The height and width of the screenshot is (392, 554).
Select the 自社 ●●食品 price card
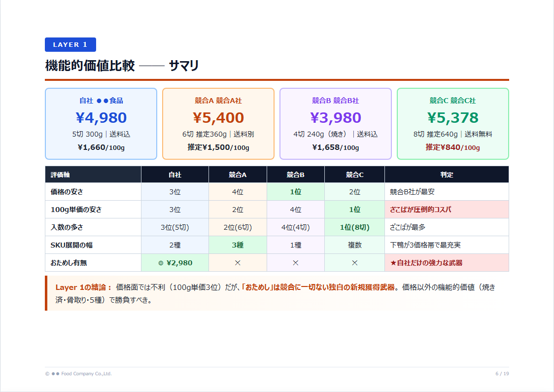[101, 123]
